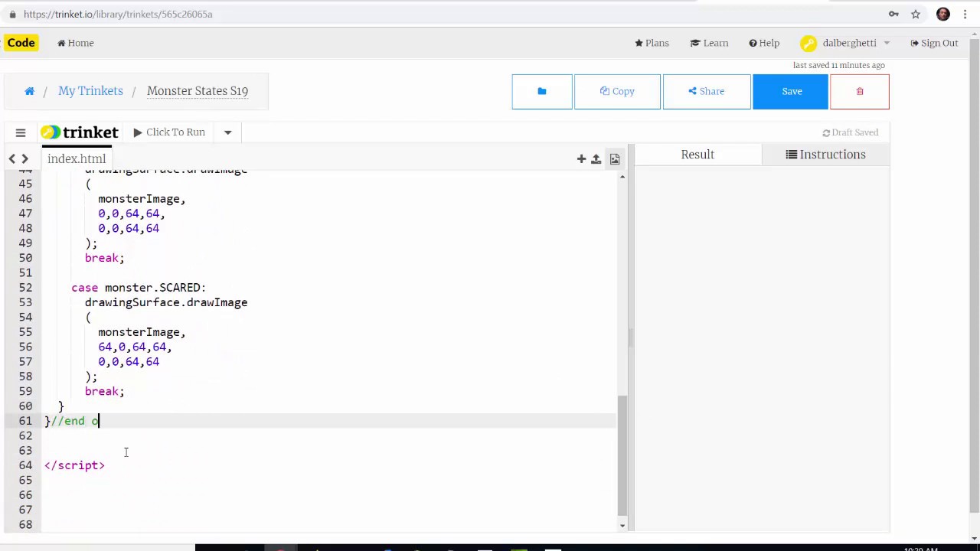This screenshot has width=980, height=551.
Task: Open the image library icon
Action: 615,159
